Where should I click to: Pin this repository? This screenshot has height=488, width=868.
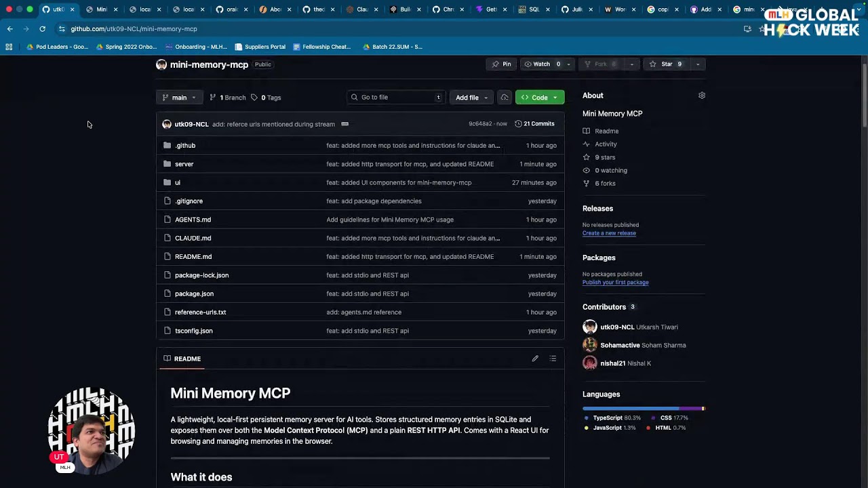click(502, 64)
